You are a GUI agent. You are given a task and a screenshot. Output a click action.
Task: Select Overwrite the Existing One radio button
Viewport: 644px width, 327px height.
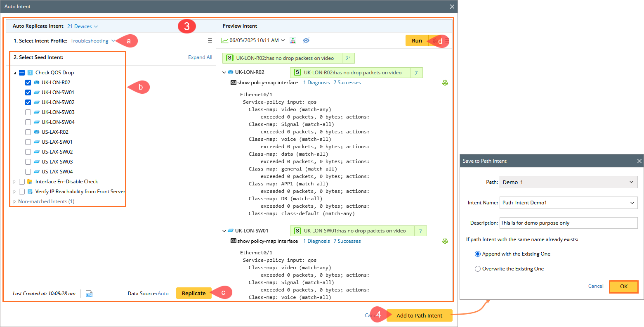pyautogui.click(x=478, y=269)
